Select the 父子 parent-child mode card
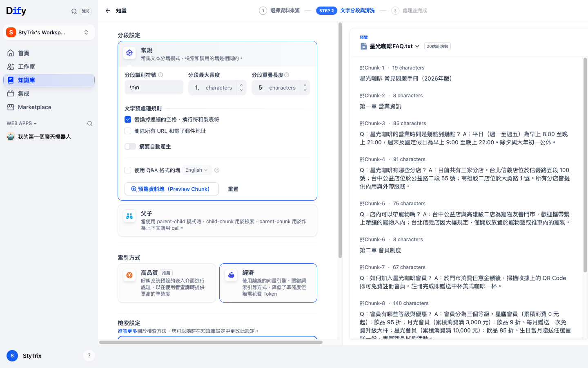588x368 pixels. tap(217, 220)
